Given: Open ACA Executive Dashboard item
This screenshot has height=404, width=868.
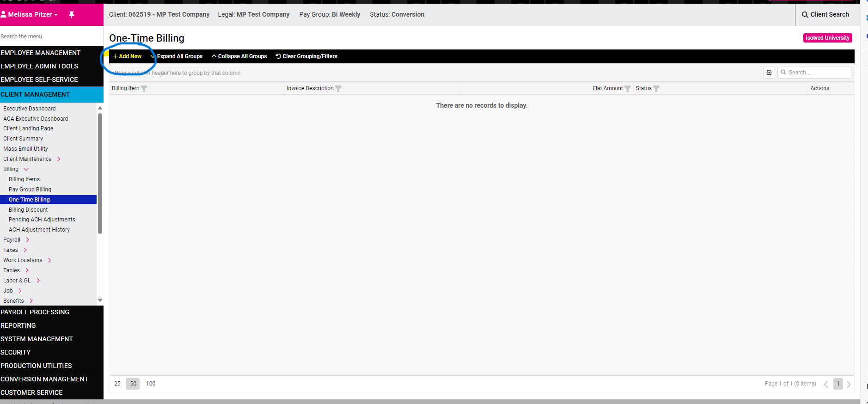Looking at the screenshot, I should tap(36, 119).
